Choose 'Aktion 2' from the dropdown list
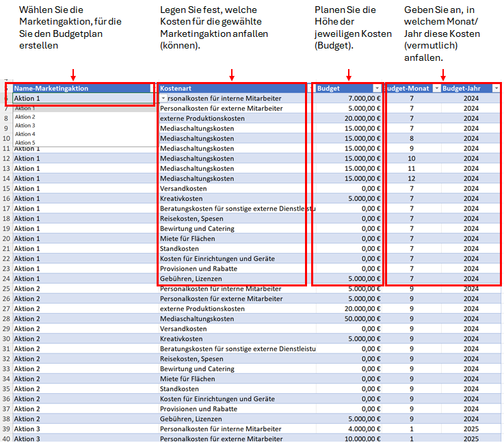This screenshot has width=504, height=443. coord(25,117)
